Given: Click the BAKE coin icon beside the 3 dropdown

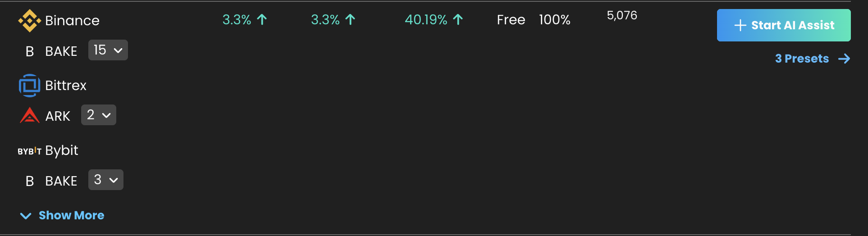Looking at the screenshot, I should click(30, 181).
